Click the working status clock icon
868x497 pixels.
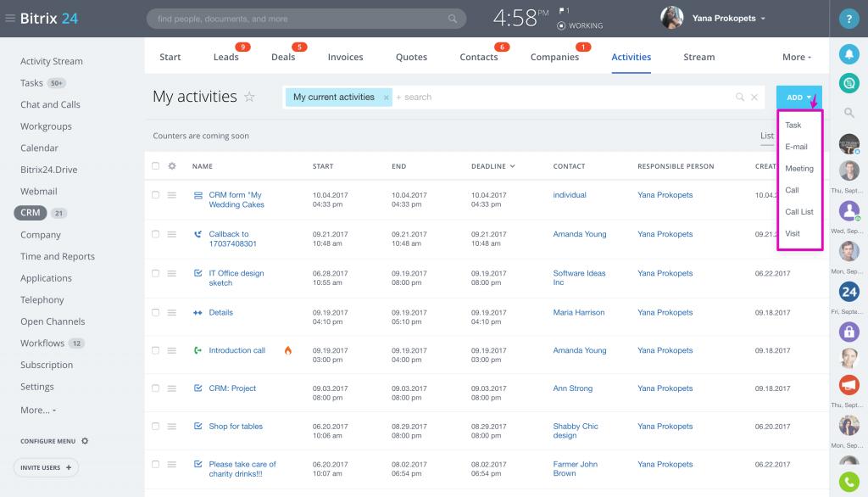click(x=561, y=25)
